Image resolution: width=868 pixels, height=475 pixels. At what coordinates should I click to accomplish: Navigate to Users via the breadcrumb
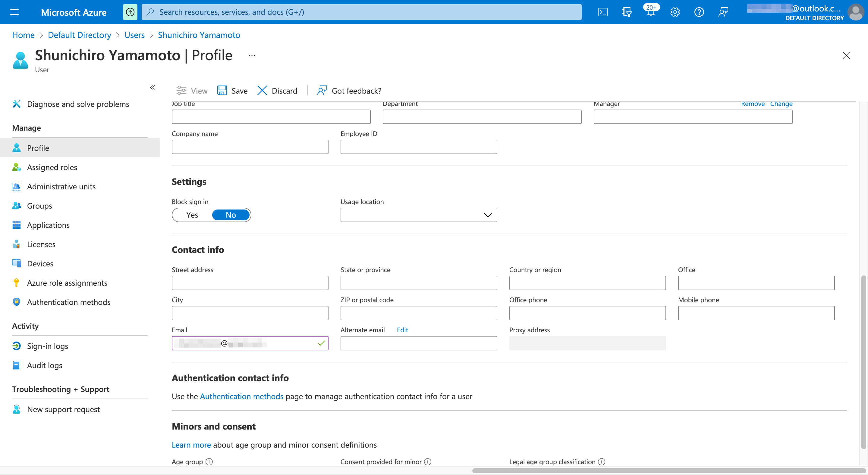(x=134, y=35)
